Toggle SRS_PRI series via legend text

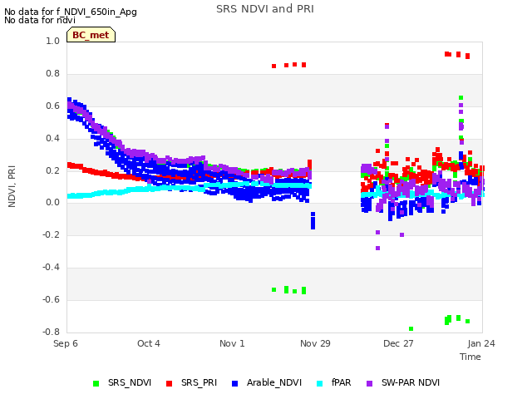click(x=199, y=382)
